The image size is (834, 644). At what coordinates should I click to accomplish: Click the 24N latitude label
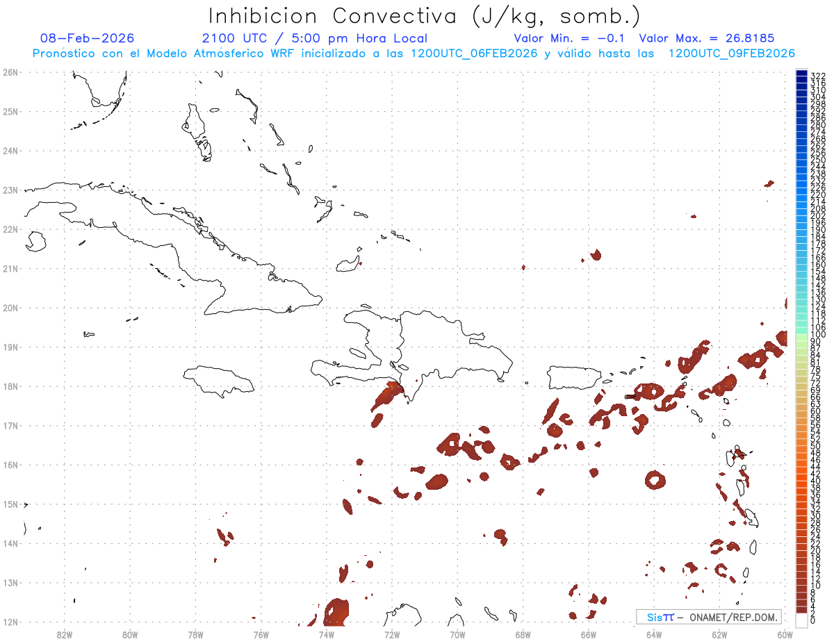(10, 151)
